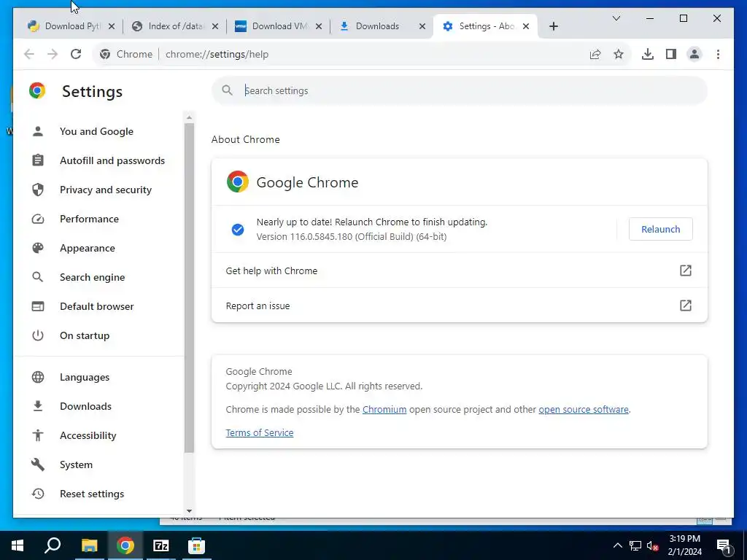Open the Terms of Service link

[259, 433]
